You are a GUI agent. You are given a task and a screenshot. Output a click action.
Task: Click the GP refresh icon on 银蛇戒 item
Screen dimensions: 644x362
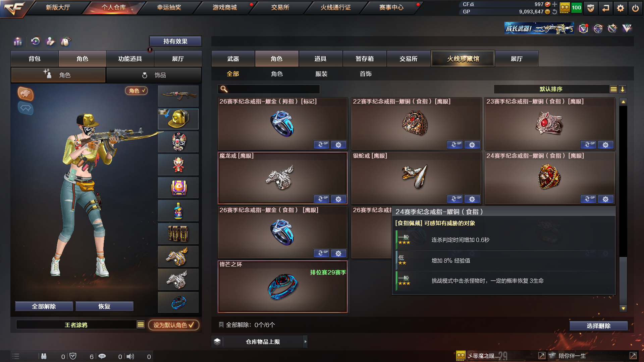pyautogui.click(x=455, y=199)
